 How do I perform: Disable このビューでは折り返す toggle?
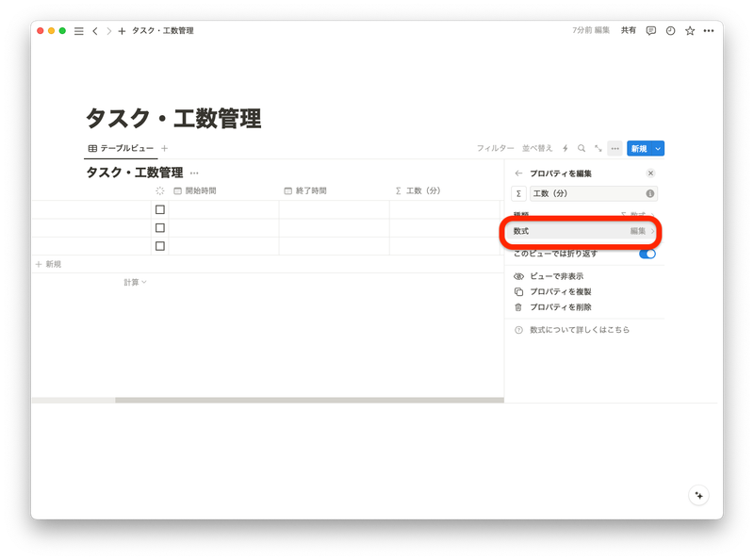click(648, 255)
